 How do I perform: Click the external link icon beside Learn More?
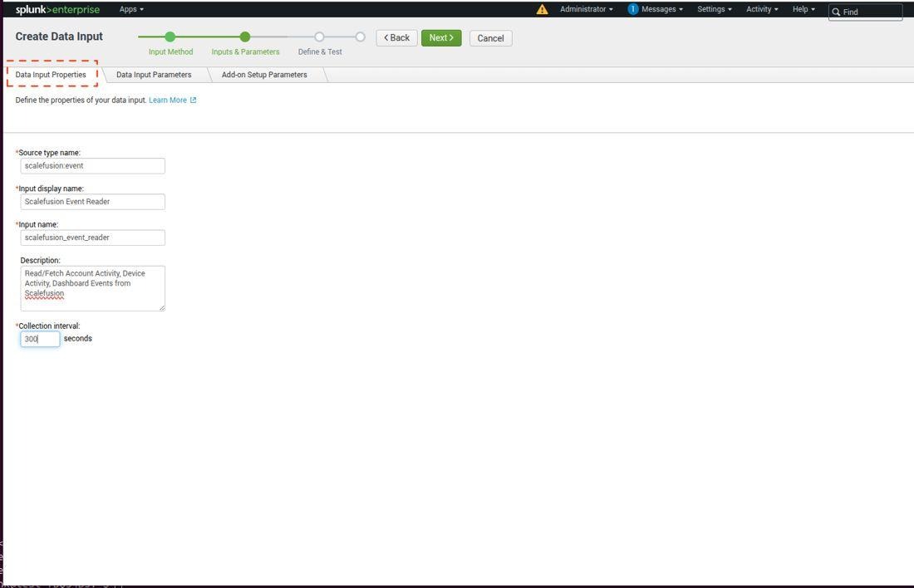coord(194,100)
